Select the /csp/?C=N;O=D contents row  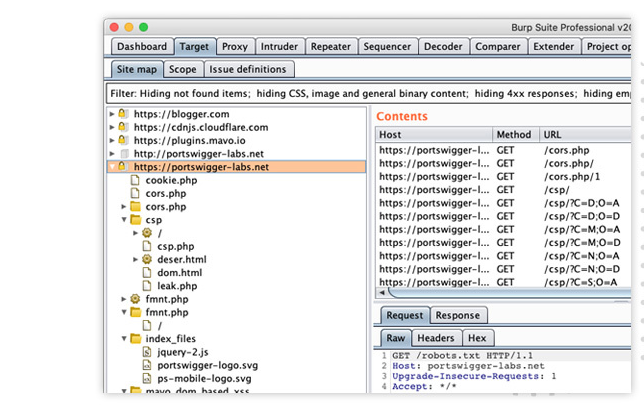click(x=504, y=269)
